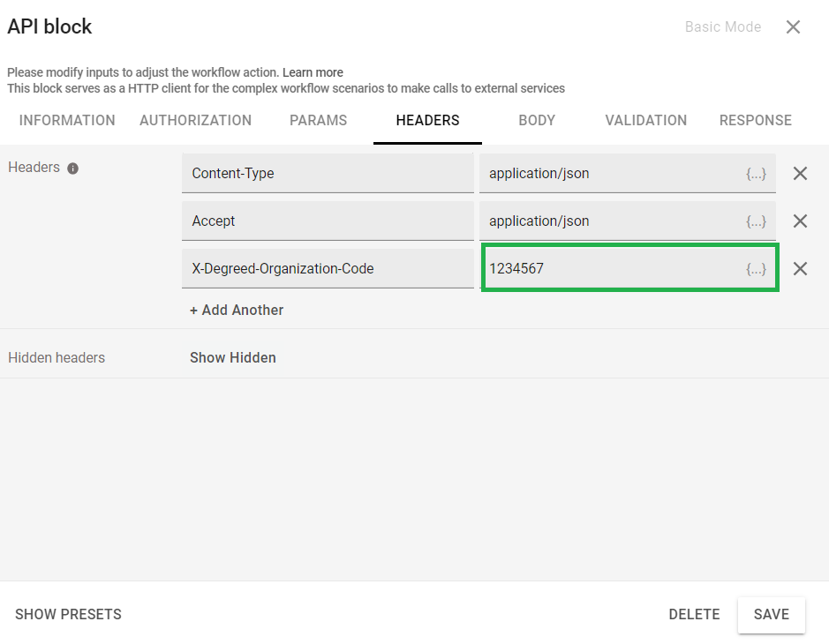This screenshot has width=829, height=644.
Task: Go to the PARAMS tab
Action: 318,121
